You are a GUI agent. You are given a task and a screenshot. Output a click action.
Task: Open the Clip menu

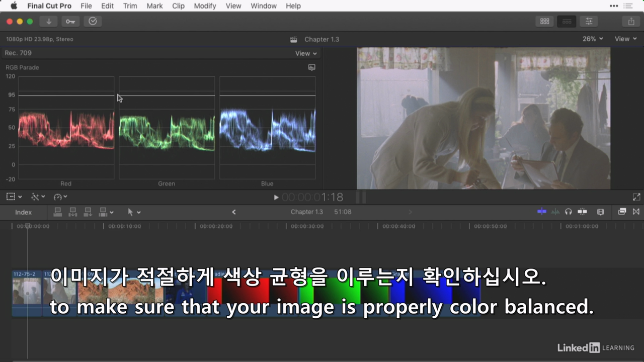tap(178, 6)
